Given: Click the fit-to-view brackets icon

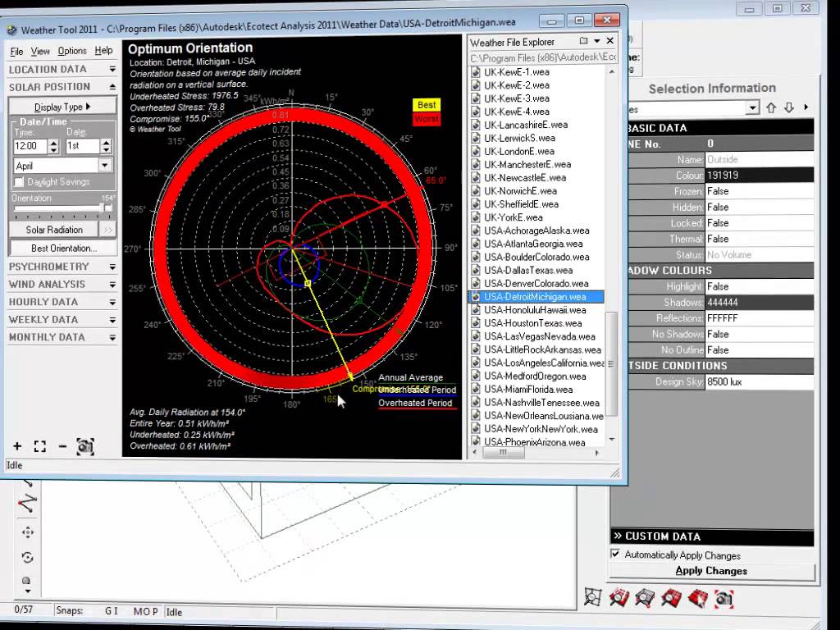Looking at the screenshot, I should 40,446.
